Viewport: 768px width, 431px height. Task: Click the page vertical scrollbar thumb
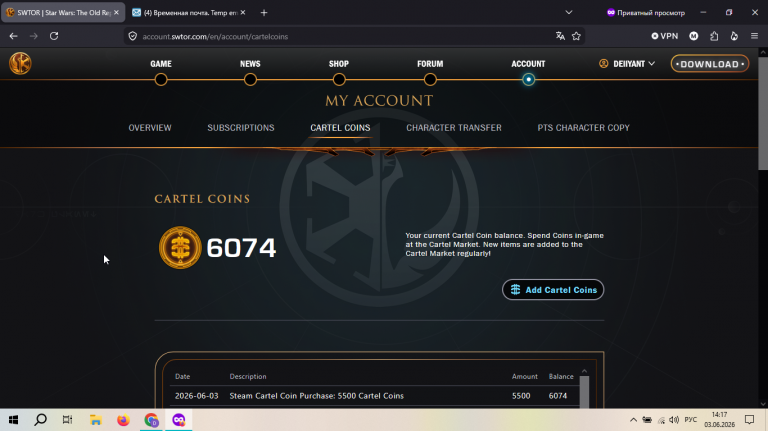click(763, 113)
